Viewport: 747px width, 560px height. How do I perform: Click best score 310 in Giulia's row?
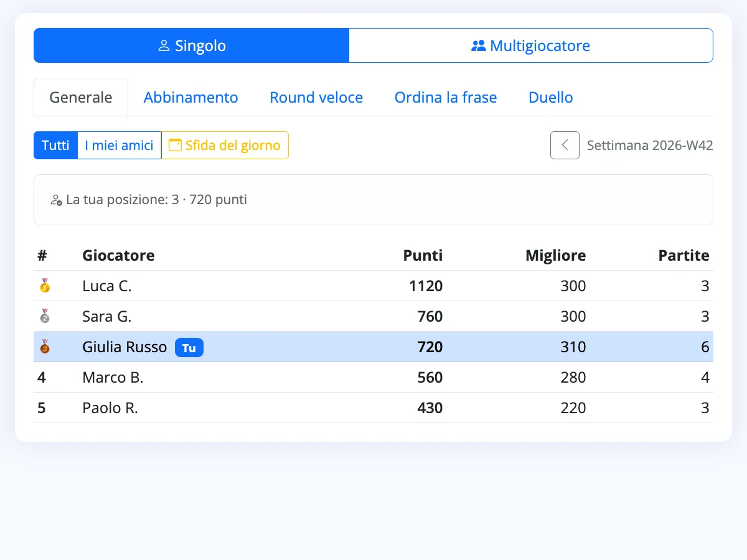(573, 347)
